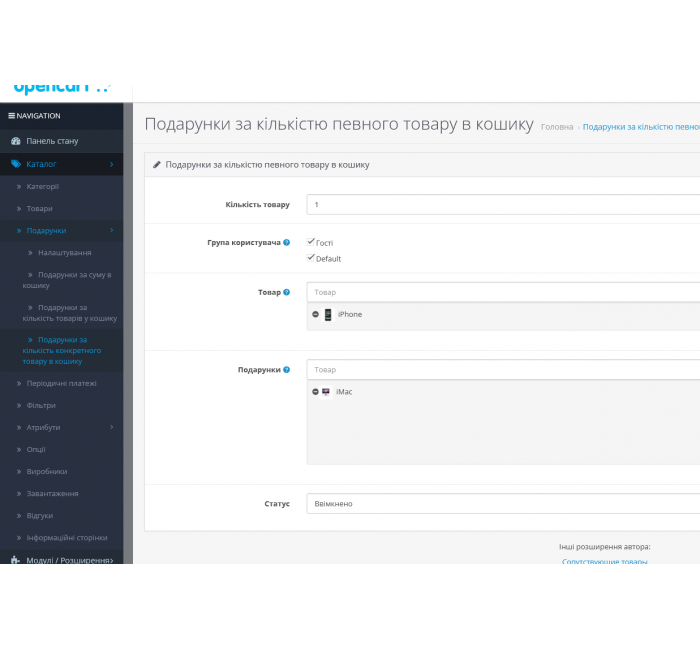Expand the Каталог menu chevron

click(112, 164)
